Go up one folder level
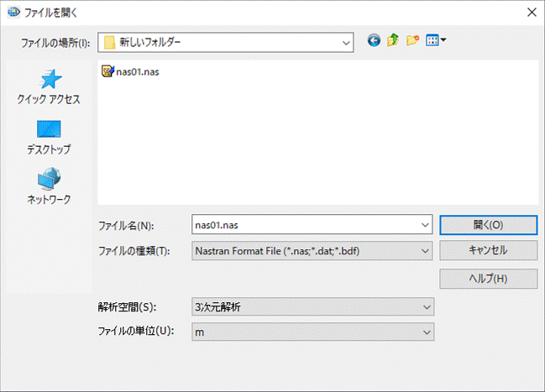This screenshot has width=545, height=392. (393, 40)
